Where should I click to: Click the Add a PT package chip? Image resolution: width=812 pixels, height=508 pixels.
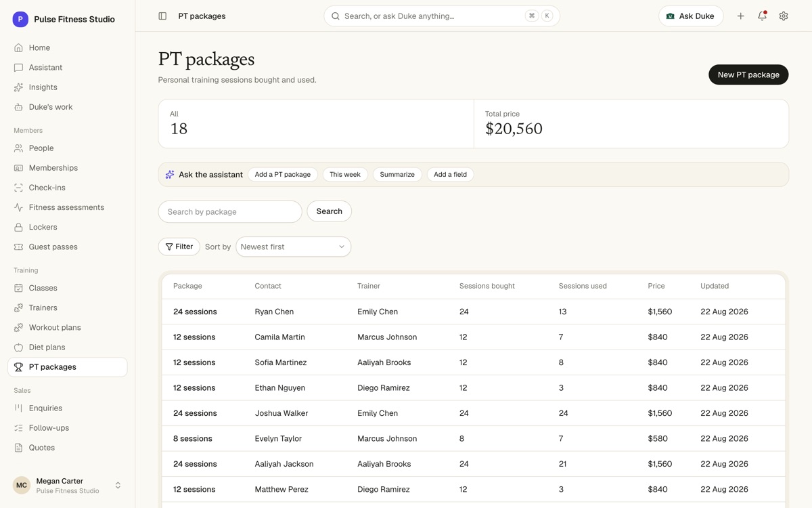click(283, 175)
